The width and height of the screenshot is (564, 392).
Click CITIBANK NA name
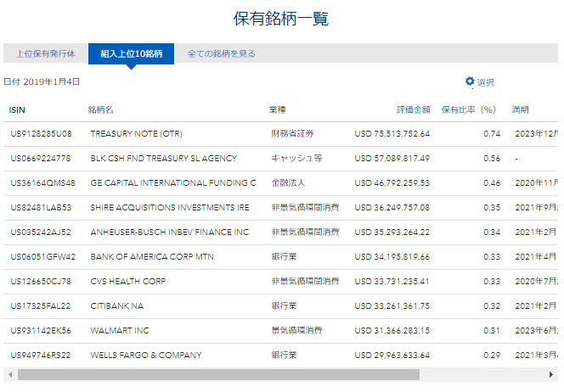[x=117, y=306]
